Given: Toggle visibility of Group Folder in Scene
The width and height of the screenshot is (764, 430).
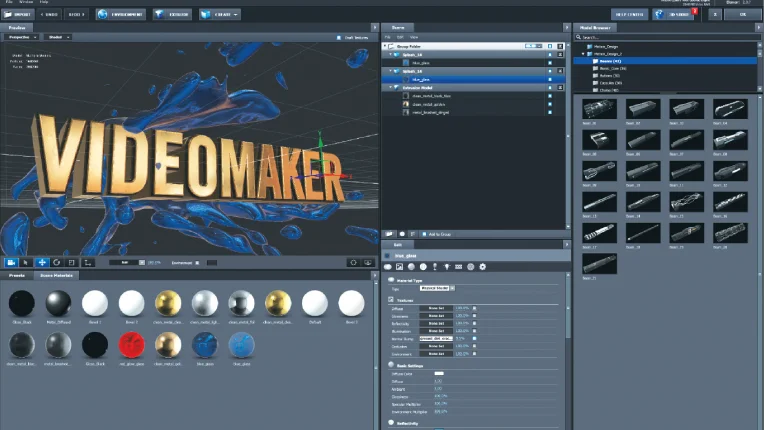Looking at the screenshot, I should click(550, 46).
